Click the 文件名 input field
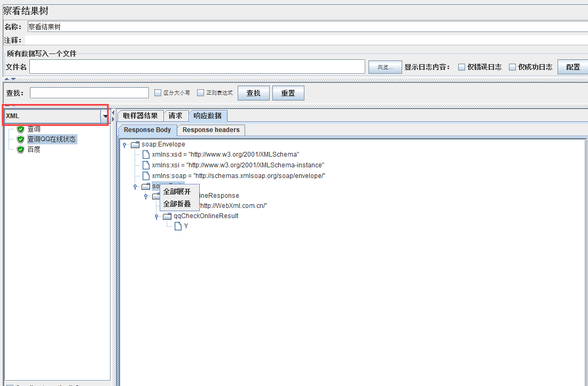 coord(197,67)
